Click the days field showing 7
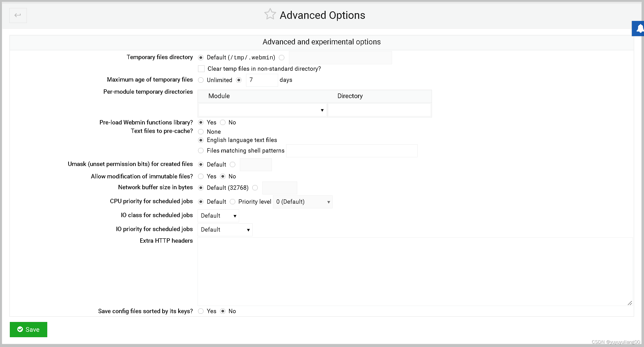 pyautogui.click(x=262, y=80)
